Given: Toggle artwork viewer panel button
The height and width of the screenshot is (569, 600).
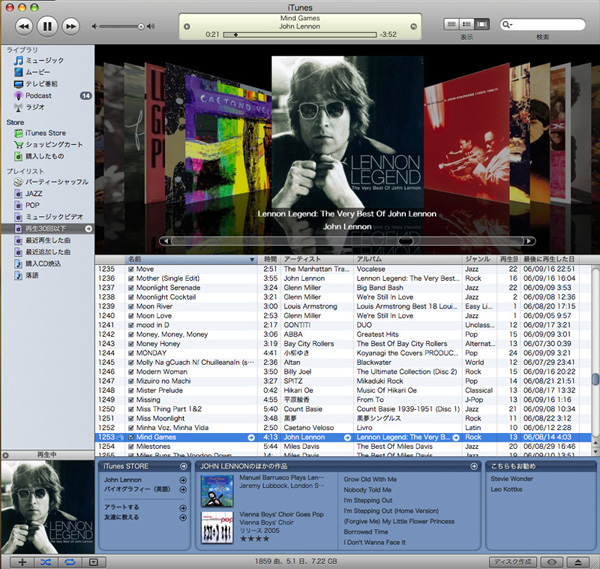Looking at the screenshot, I should (94, 562).
